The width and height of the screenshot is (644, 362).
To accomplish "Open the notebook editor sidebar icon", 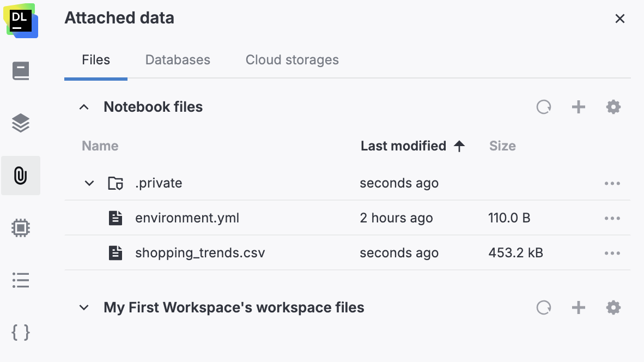I will click(x=21, y=70).
